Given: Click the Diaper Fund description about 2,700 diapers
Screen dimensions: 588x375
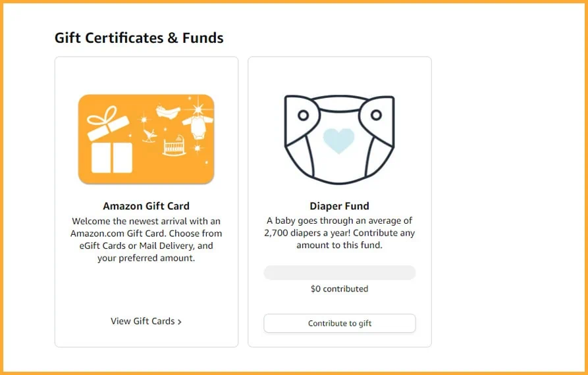Looking at the screenshot, I should click(x=339, y=233).
